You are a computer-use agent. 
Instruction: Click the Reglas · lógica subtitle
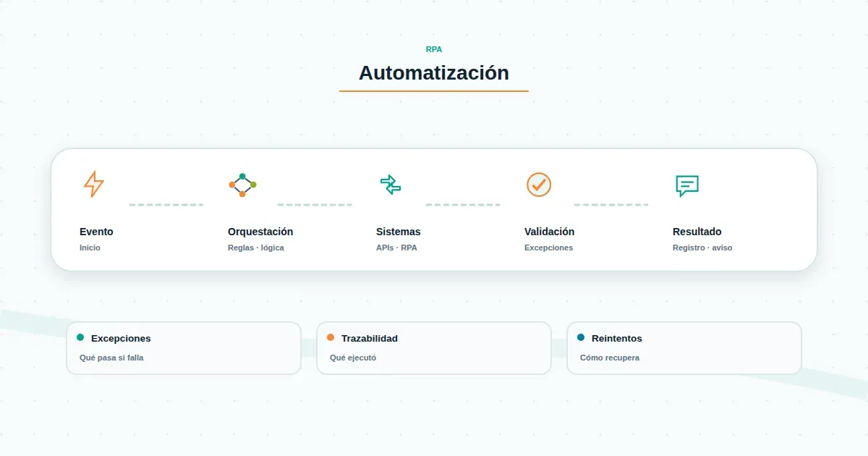(x=256, y=248)
